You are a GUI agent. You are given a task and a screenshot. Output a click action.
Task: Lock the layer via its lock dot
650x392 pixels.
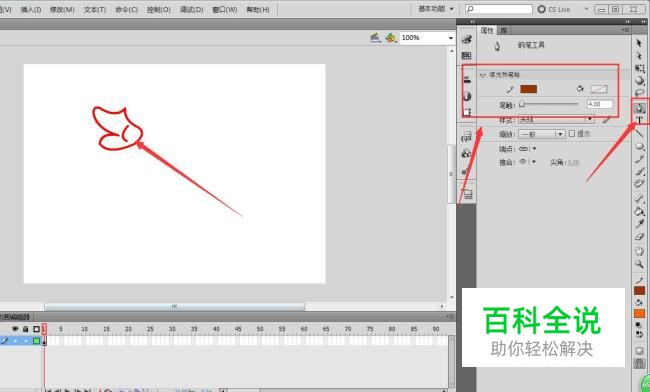pos(26,341)
